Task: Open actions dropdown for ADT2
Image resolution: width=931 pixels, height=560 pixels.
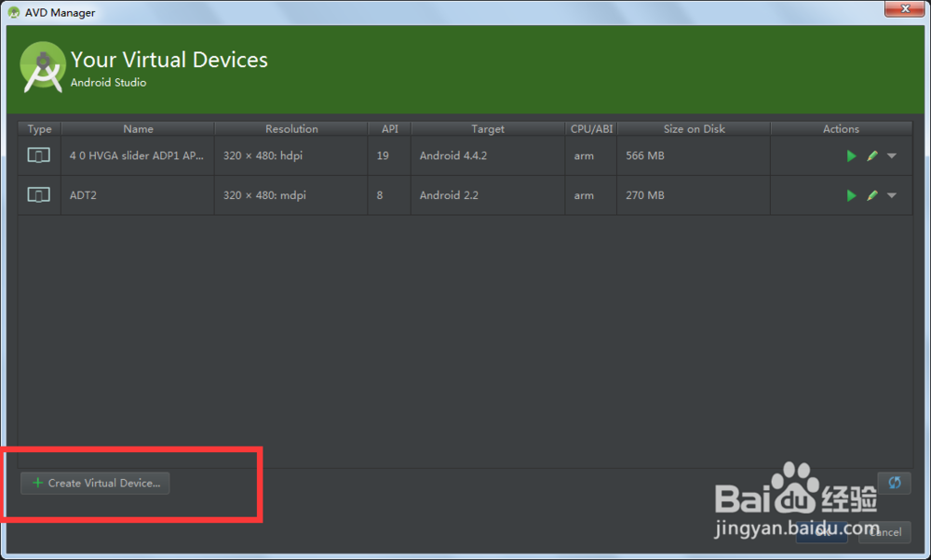Action: [x=892, y=195]
